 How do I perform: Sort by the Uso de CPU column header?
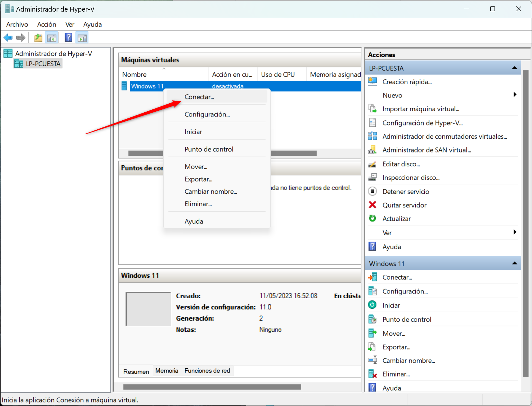pyautogui.click(x=282, y=74)
